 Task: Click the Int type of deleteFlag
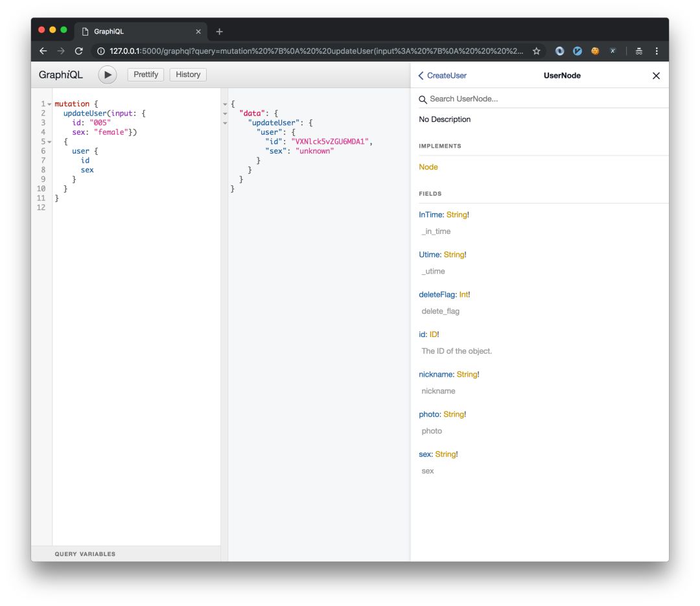463,294
